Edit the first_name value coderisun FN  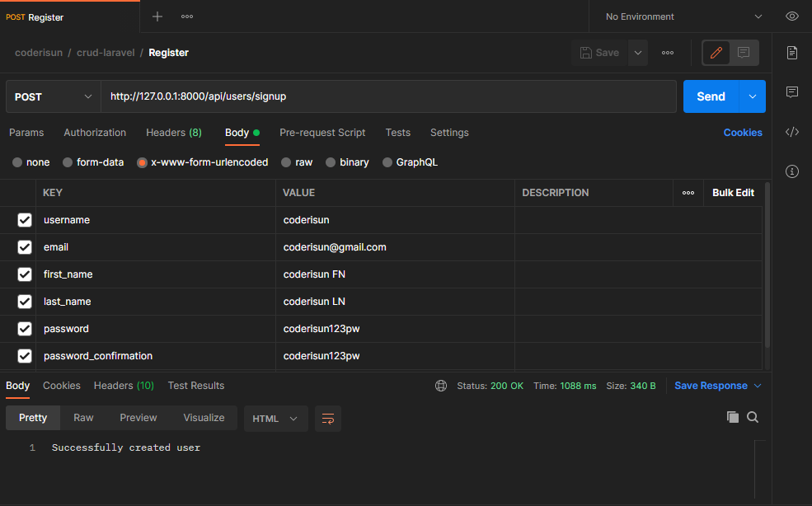point(314,274)
